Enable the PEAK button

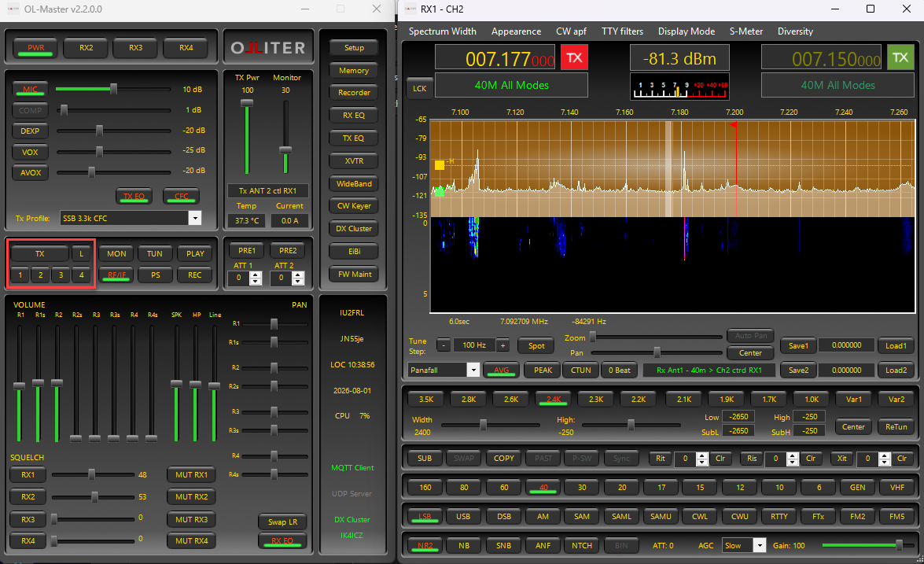pyautogui.click(x=543, y=370)
